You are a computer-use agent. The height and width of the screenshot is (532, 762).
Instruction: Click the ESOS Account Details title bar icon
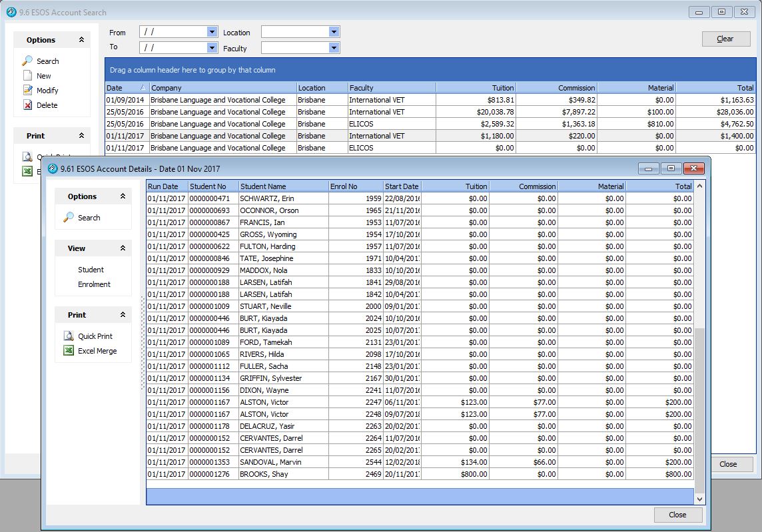52,168
